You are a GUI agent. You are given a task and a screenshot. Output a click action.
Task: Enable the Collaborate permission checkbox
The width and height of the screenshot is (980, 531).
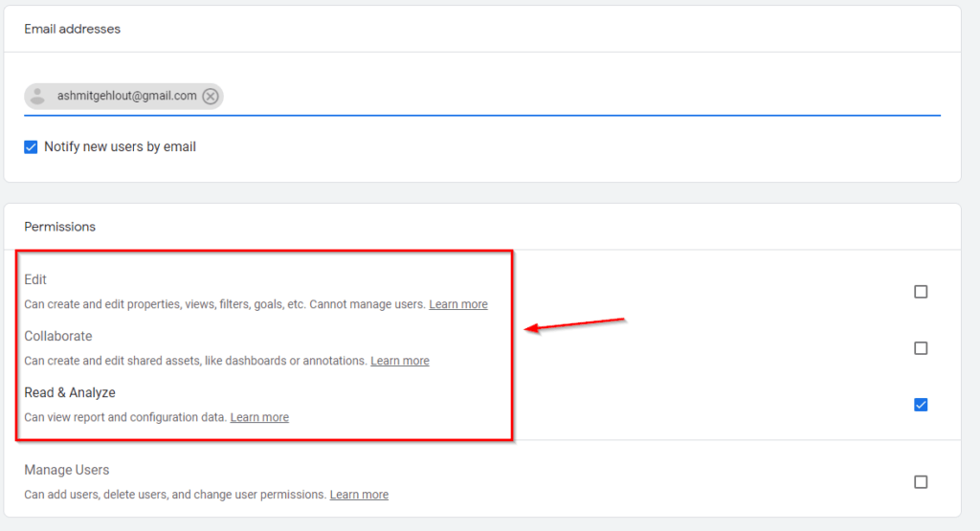[921, 348]
